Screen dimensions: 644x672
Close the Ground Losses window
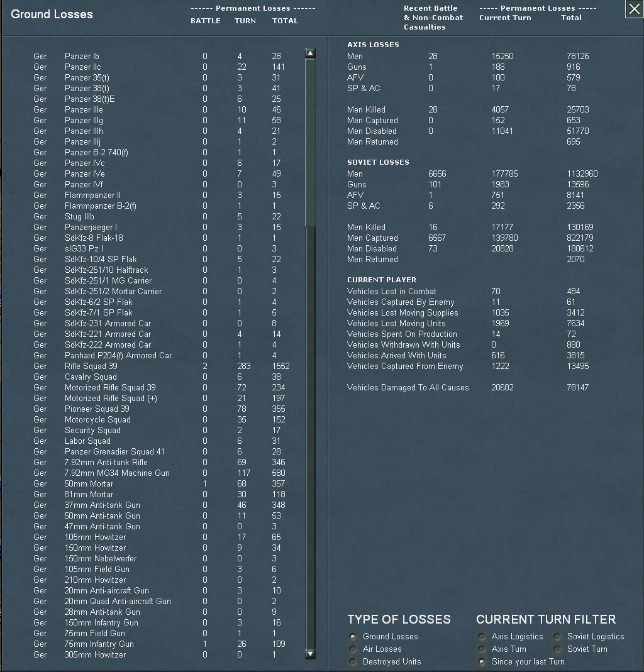(634, 9)
